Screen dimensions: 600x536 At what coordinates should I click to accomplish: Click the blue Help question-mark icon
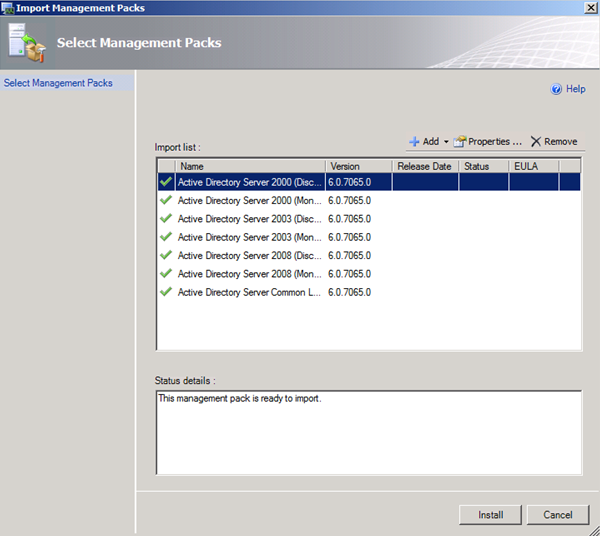click(x=556, y=89)
